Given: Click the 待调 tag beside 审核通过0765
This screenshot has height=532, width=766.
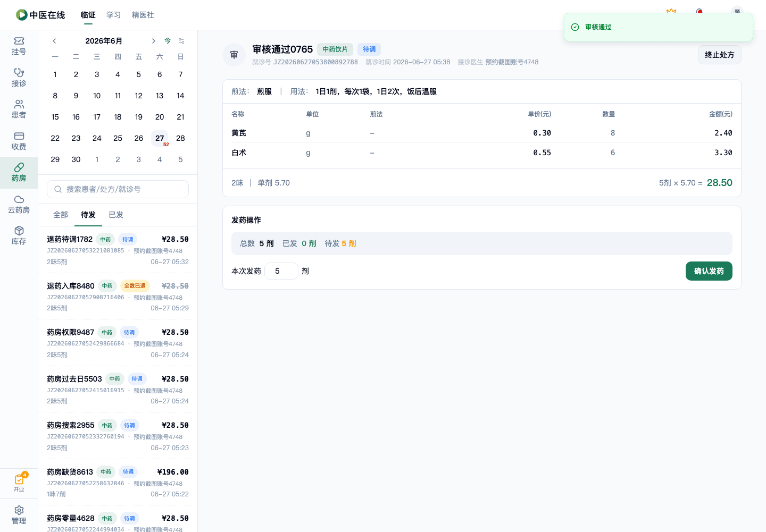Looking at the screenshot, I should coord(369,49).
